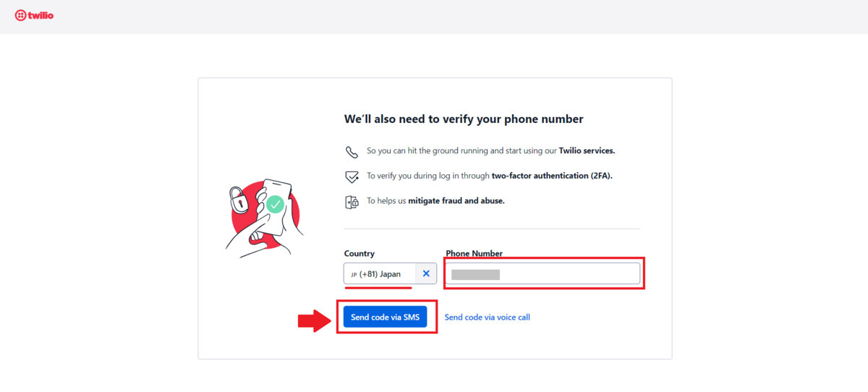Click the mitigate fraud and abuse text
868x392 pixels.
pyautogui.click(x=456, y=201)
